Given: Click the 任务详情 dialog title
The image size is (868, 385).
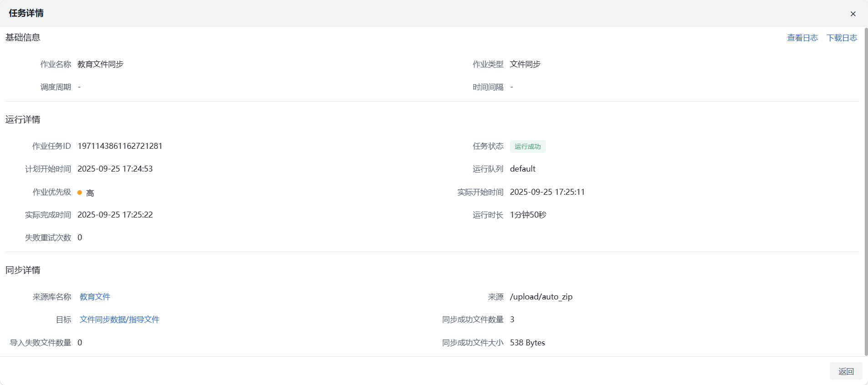Looking at the screenshot, I should [x=26, y=13].
